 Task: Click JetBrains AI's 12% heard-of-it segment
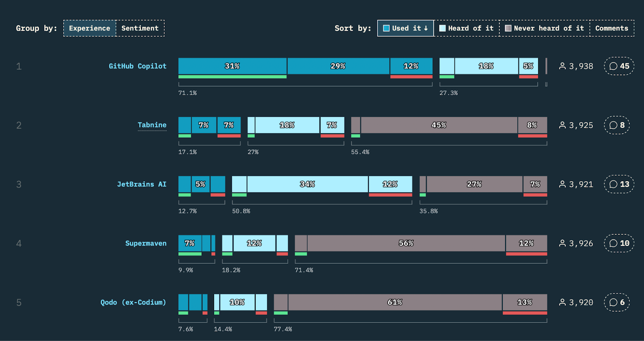390,184
